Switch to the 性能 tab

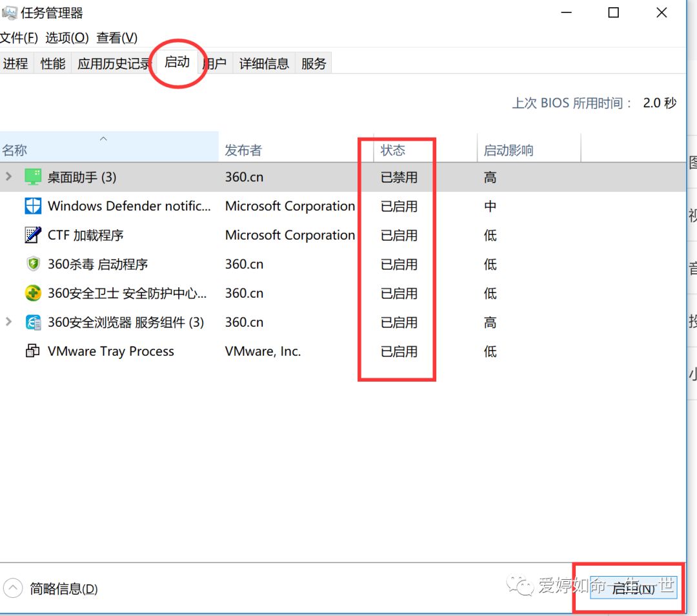click(x=52, y=63)
